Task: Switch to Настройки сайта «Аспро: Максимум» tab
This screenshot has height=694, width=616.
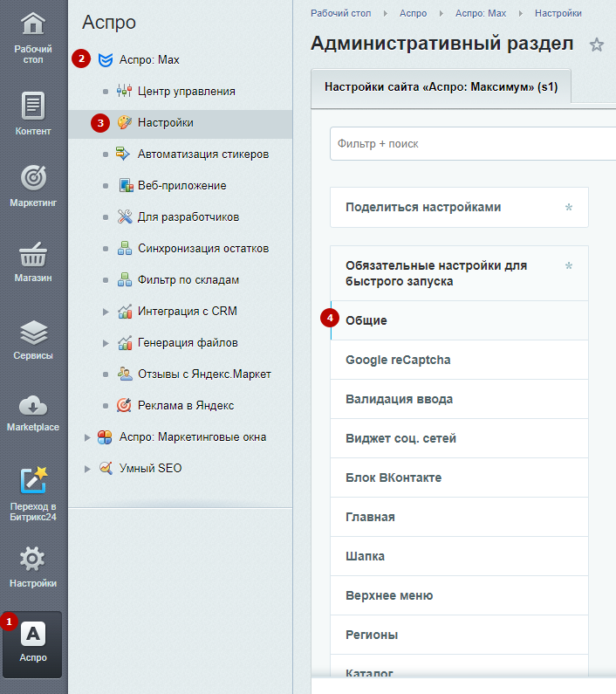Action: coord(441,86)
